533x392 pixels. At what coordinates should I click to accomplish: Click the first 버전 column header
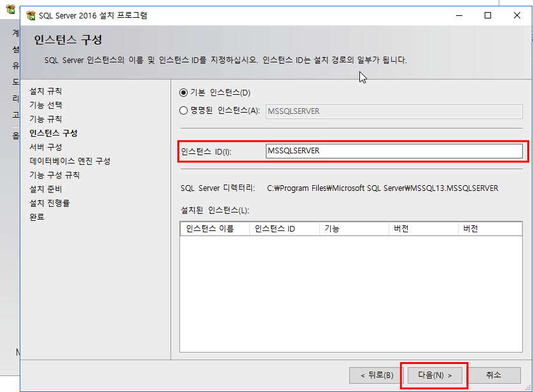tap(424, 229)
